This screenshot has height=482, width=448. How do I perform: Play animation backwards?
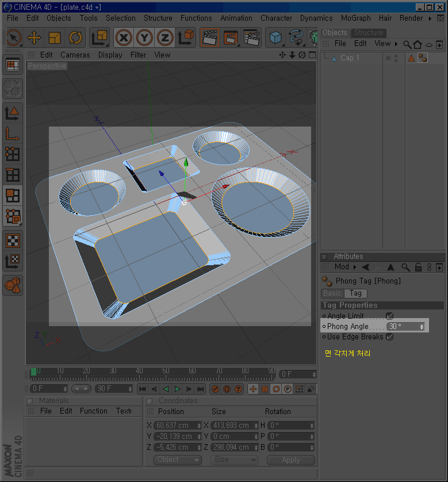click(166, 389)
